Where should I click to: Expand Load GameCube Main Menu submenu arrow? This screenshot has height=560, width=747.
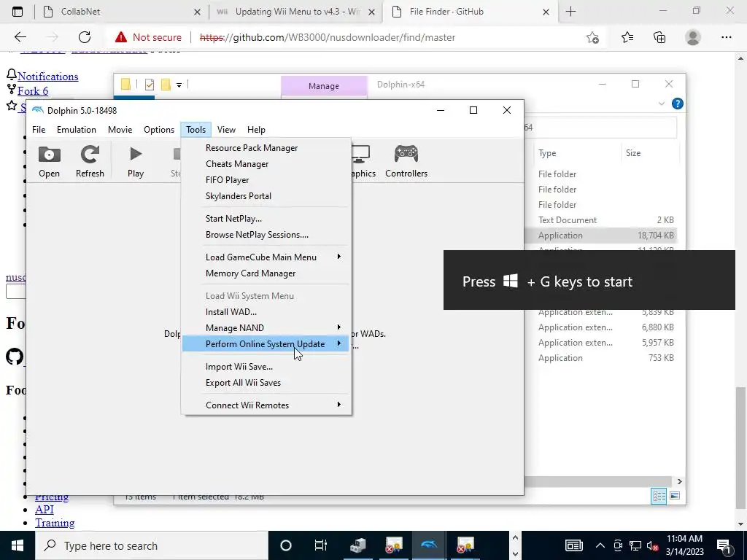point(338,257)
